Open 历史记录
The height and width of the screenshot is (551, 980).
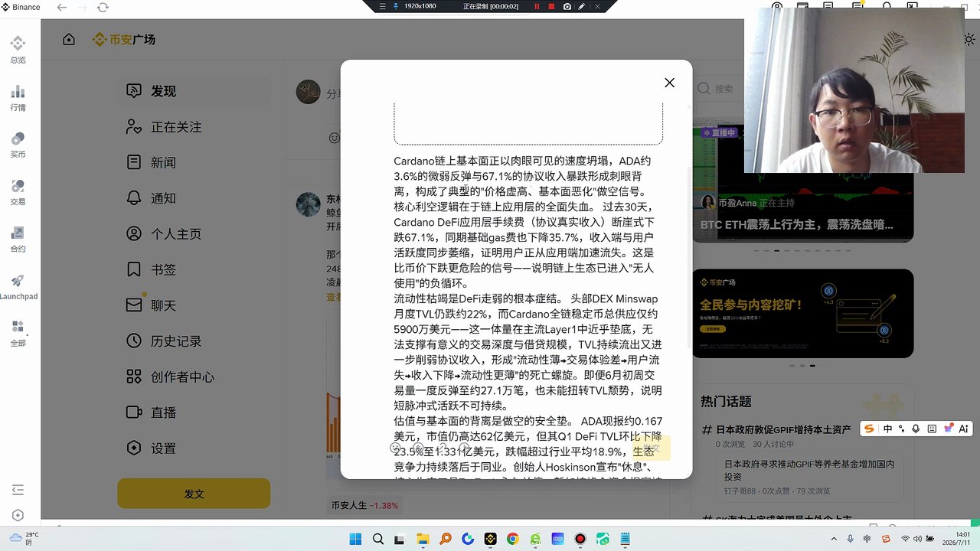click(x=194, y=341)
